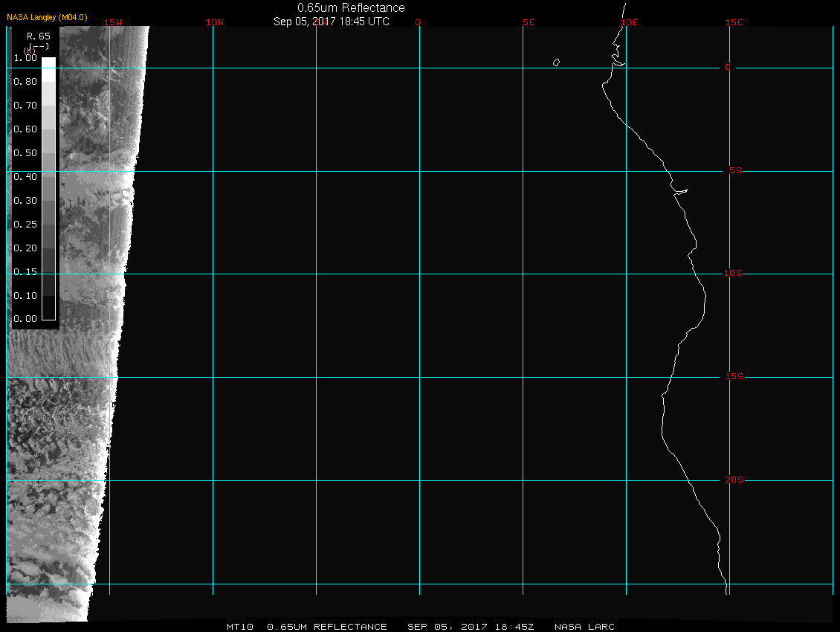
Task: Select the 5S latitude label
Action: 735,170
